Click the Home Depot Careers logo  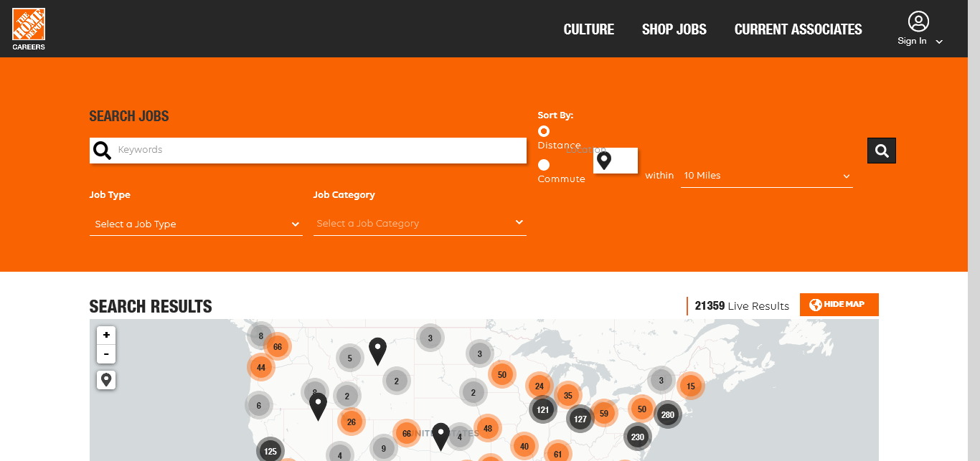click(x=29, y=29)
